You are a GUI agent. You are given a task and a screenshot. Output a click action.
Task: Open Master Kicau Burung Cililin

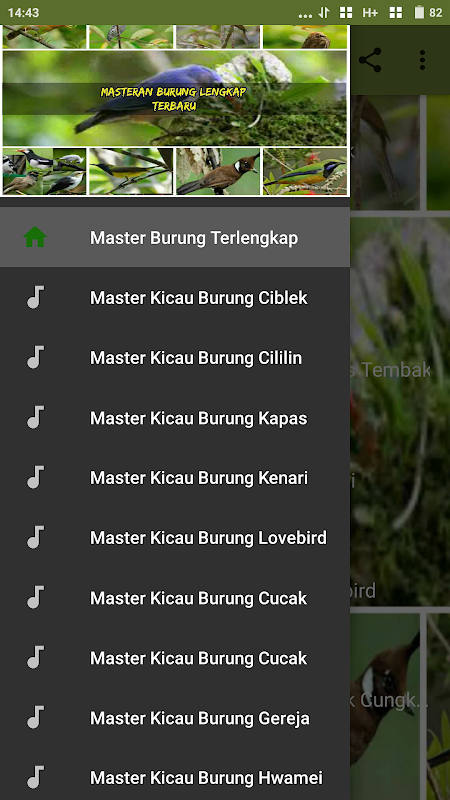point(175,357)
